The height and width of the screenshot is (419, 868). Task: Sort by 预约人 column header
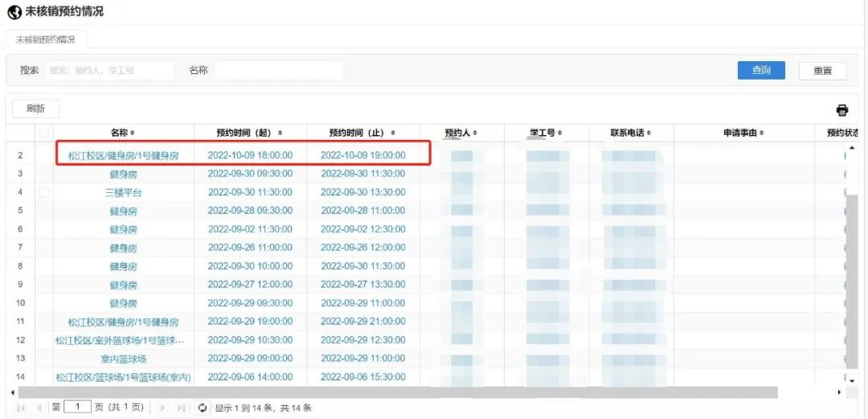coord(459,133)
